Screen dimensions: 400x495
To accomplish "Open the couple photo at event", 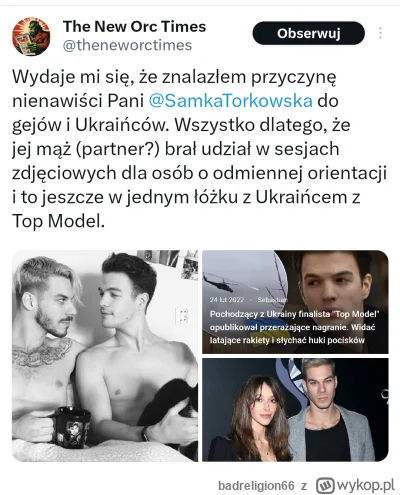I will pos(295,410).
